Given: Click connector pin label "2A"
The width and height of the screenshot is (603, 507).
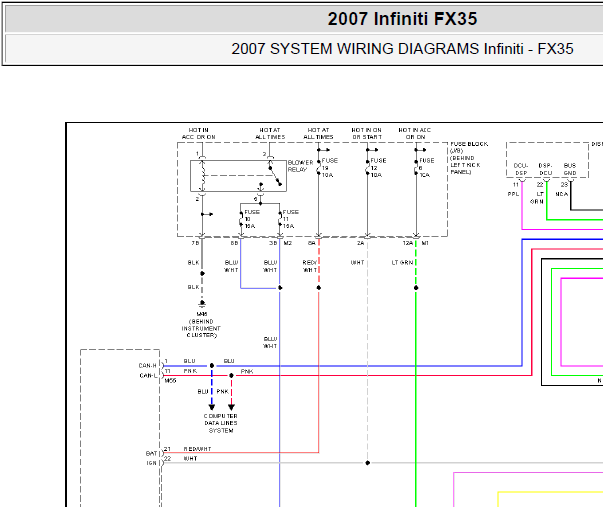Looking at the screenshot, I should [360, 243].
